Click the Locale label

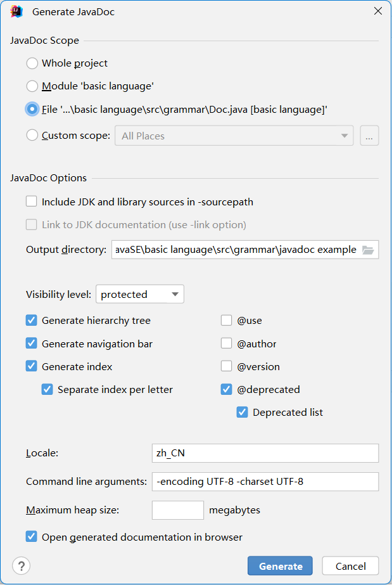point(42,453)
